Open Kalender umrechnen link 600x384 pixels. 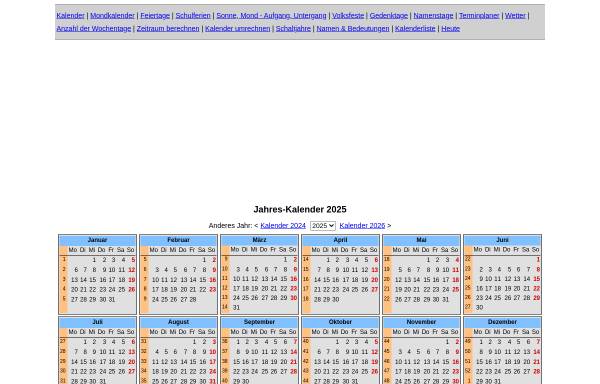pyautogui.click(x=238, y=29)
